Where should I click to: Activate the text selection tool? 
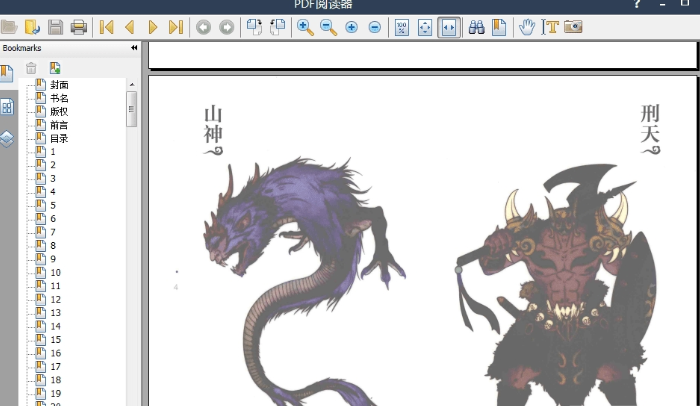point(549,27)
